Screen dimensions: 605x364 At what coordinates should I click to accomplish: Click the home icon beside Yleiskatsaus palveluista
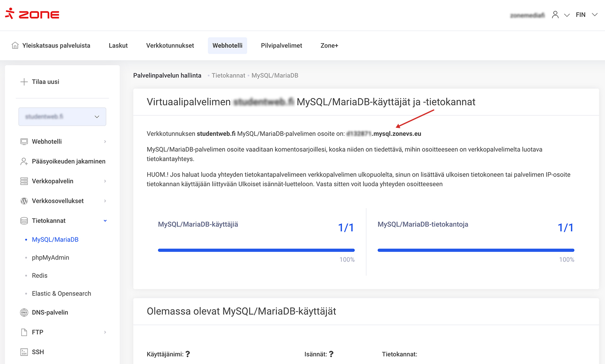pyautogui.click(x=15, y=46)
